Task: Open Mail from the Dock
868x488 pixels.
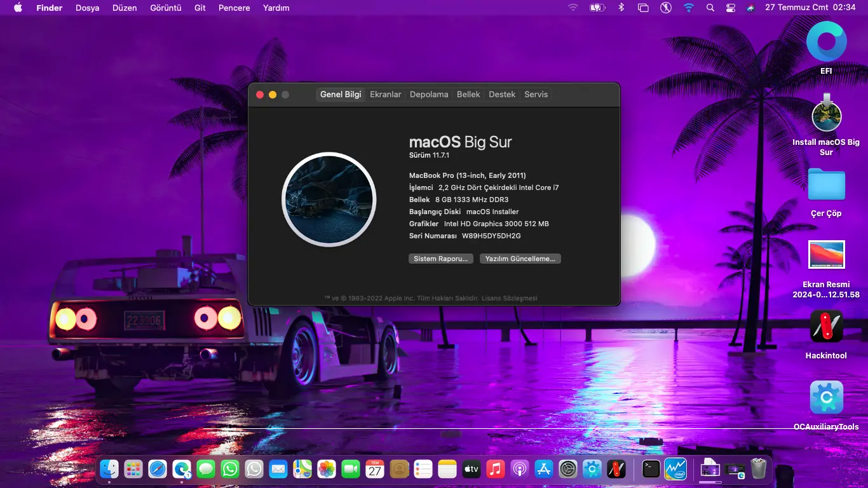Action: click(x=278, y=469)
